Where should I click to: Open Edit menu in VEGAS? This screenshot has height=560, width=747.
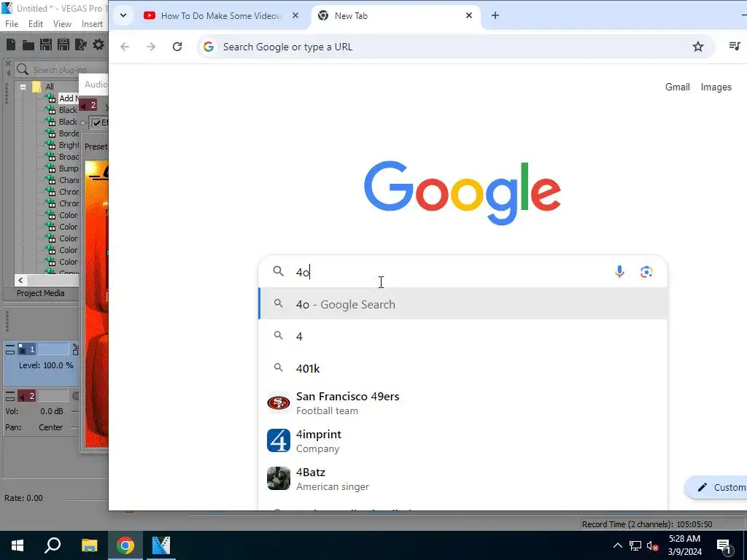pos(36,24)
